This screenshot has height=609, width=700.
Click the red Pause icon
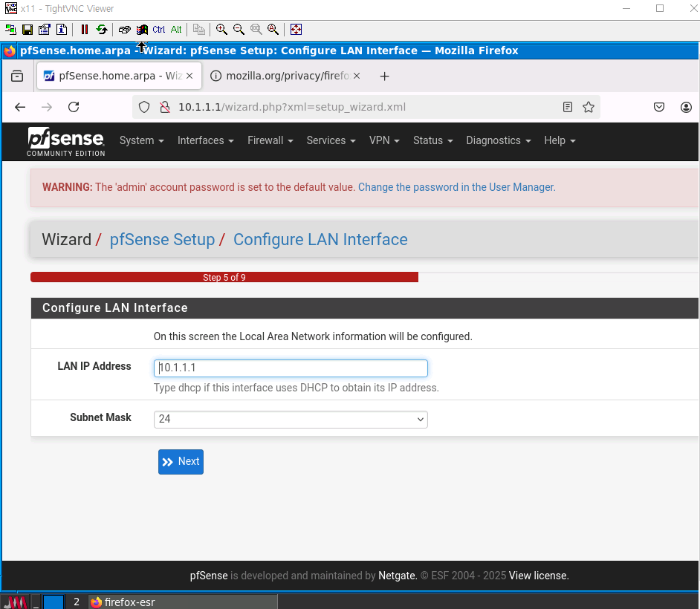coord(85,30)
